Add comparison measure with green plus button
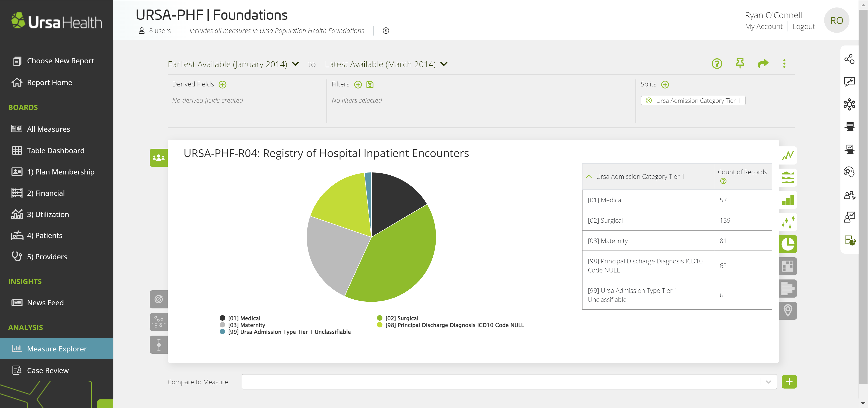 (789, 382)
